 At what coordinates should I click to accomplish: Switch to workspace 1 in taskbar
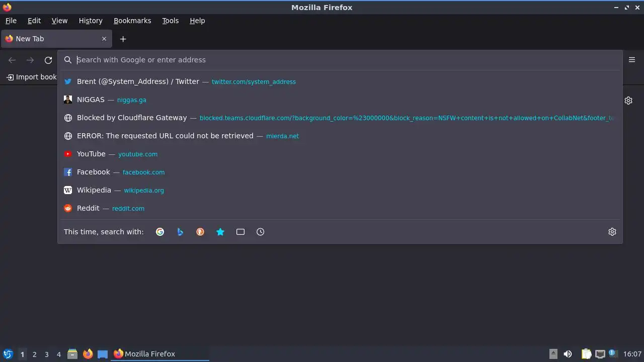pos(22,354)
